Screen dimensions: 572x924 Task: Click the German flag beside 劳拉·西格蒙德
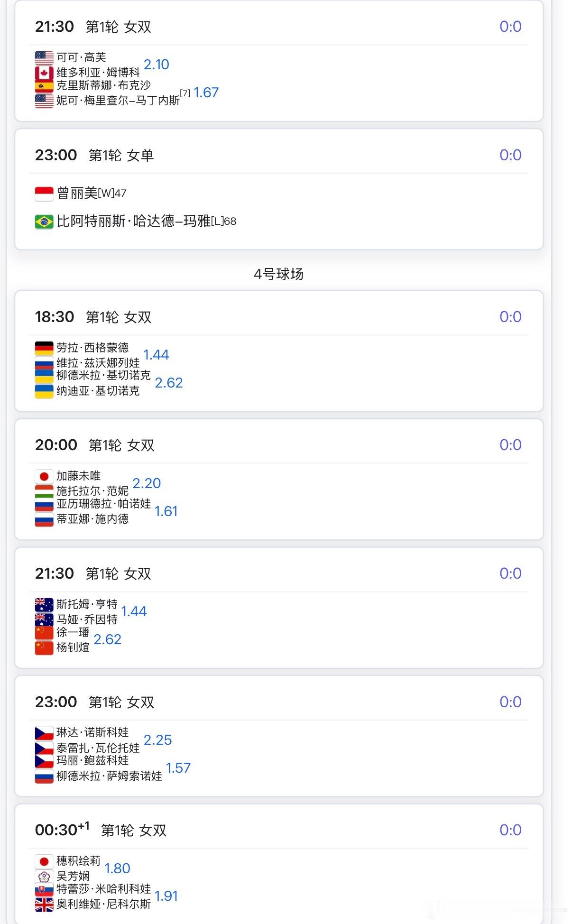(x=44, y=348)
